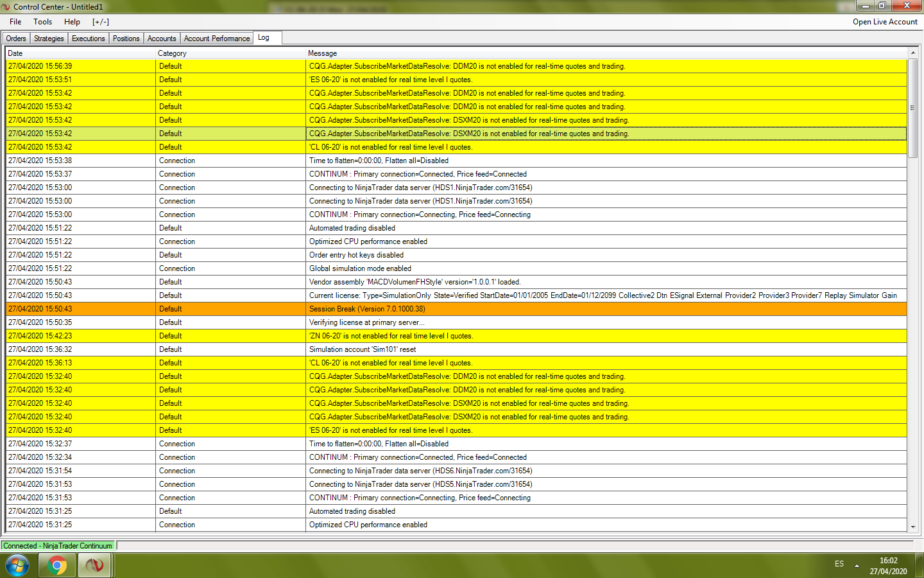
Task: Select the Log tab
Action: pos(268,38)
